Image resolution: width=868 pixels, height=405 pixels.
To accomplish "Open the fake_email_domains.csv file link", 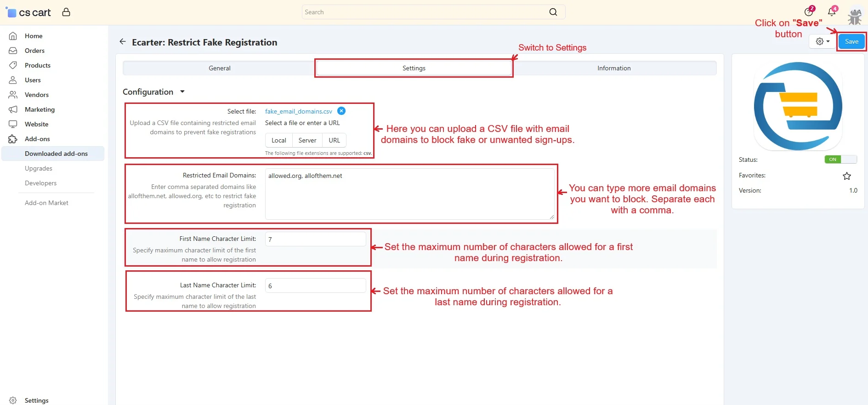I will (299, 111).
